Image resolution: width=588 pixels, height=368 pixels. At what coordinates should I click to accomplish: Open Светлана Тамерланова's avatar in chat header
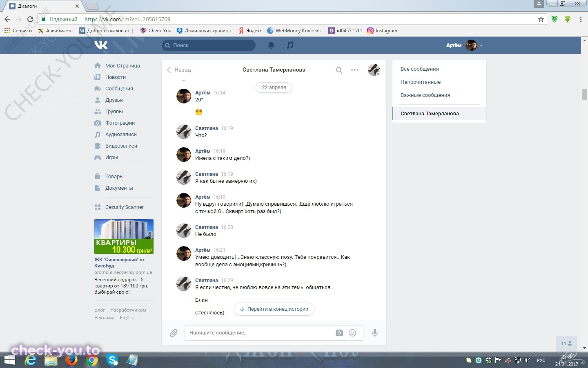[x=374, y=70]
